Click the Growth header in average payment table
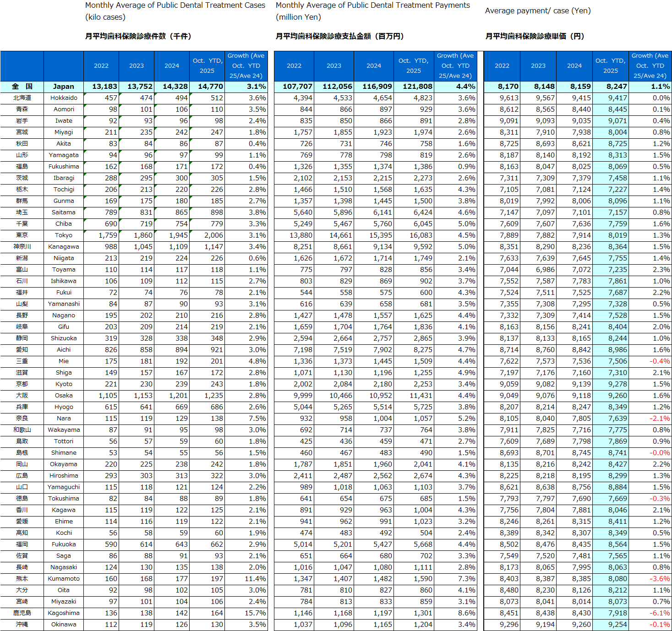Screen dimensions: 672x631 (650, 66)
